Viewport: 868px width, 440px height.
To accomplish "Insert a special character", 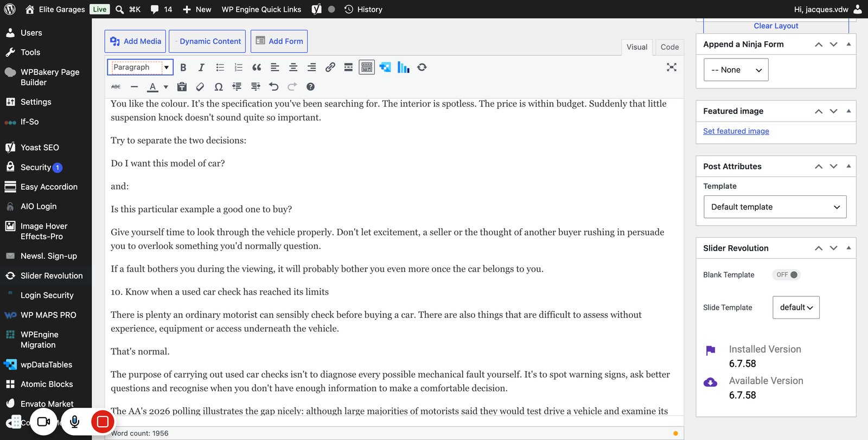I will point(219,87).
